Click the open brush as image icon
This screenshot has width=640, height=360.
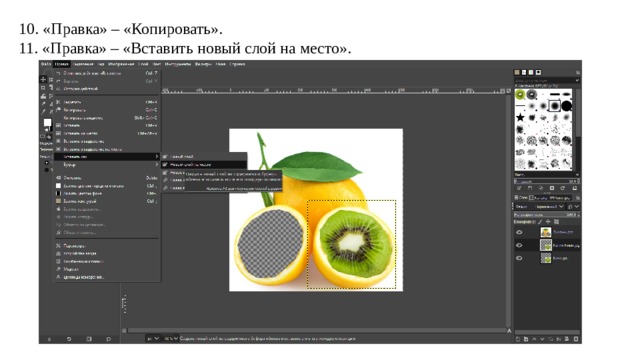coord(575,188)
